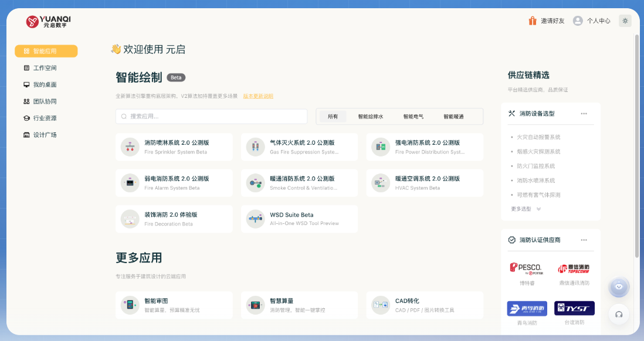This screenshot has height=341, width=644.
Task: Open 青鸟消防 supplier logo
Action: coord(527,309)
